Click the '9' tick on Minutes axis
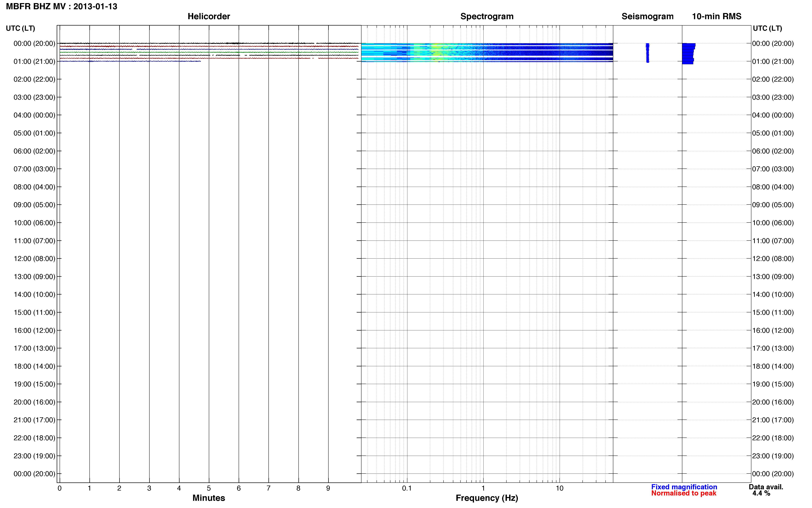 point(328,488)
